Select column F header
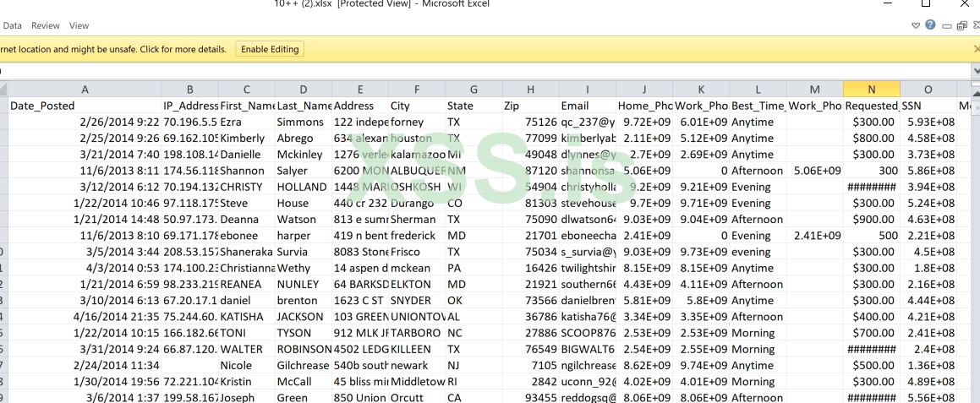 click(417, 90)
